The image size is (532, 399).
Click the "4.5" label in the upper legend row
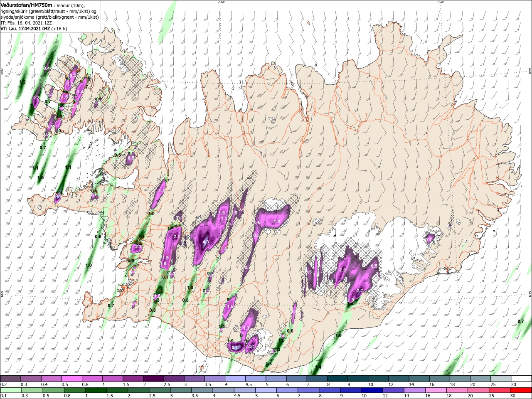(x=249, y=384)
